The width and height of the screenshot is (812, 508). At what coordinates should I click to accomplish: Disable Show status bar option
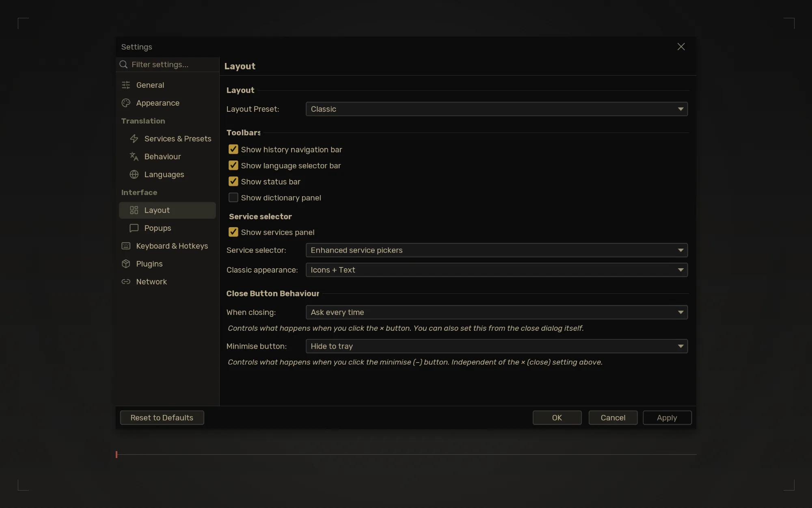tap(233, 181)
